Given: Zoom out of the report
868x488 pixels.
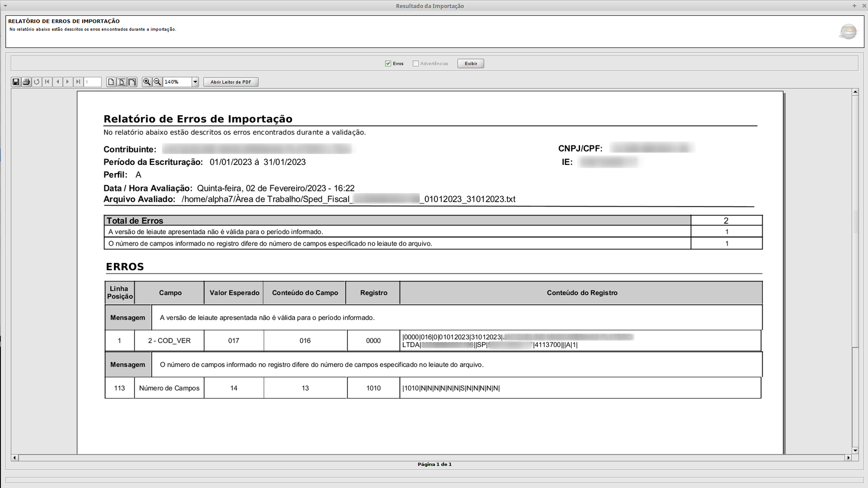Looking at the screenshot, I should 157,82.
